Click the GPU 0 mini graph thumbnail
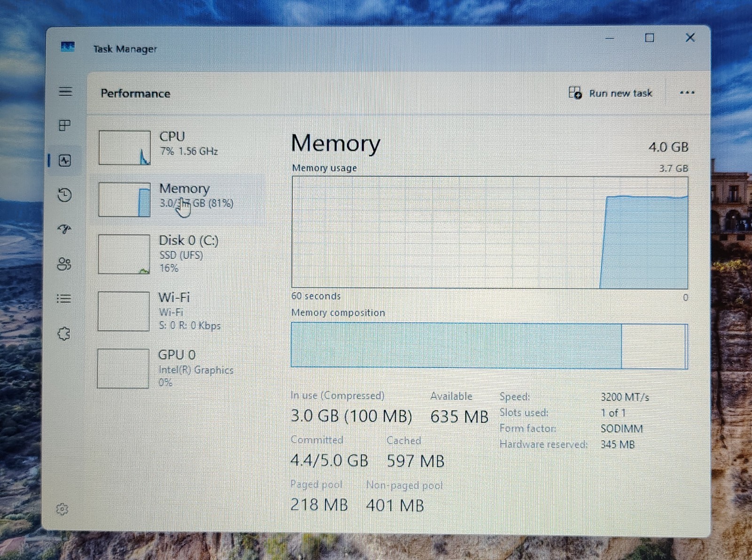Image resolution: width=752 pixels, height=560 pixels. (x=123, y=369)
